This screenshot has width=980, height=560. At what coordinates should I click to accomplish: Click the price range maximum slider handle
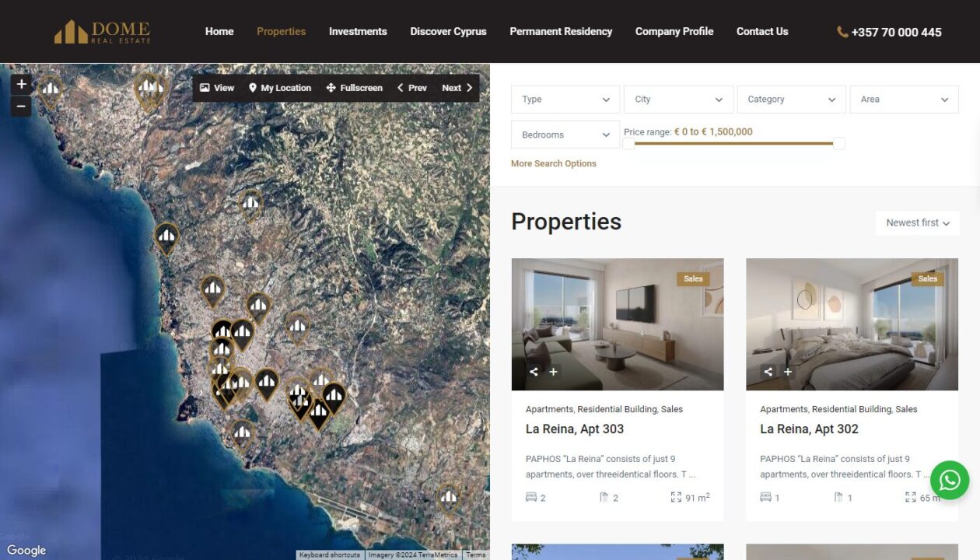pos(839,143)
